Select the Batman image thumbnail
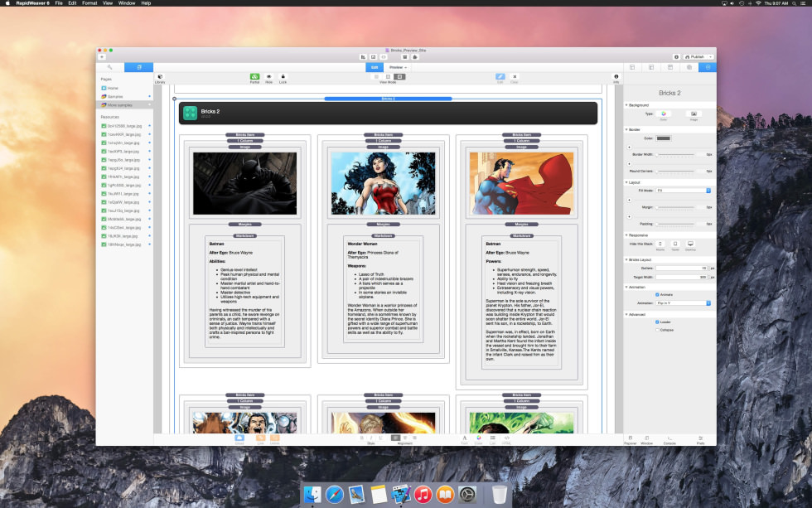 (x=245, y=183)
